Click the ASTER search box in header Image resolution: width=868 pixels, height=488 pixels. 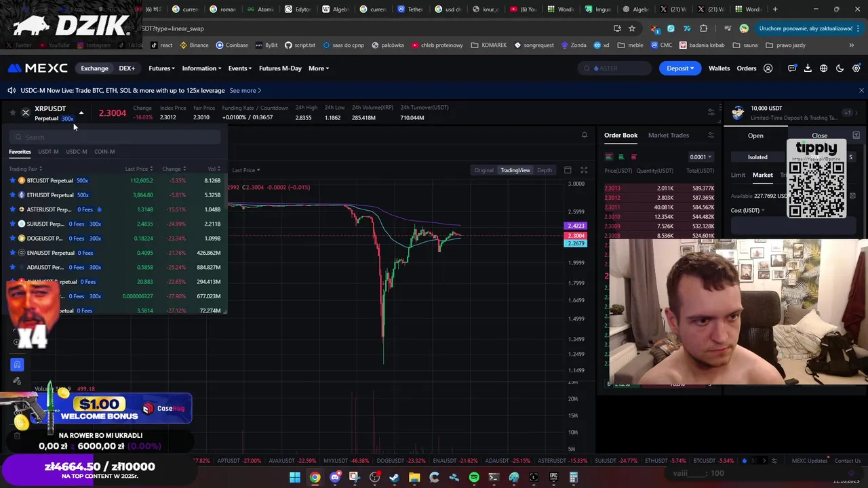[614, 68]
